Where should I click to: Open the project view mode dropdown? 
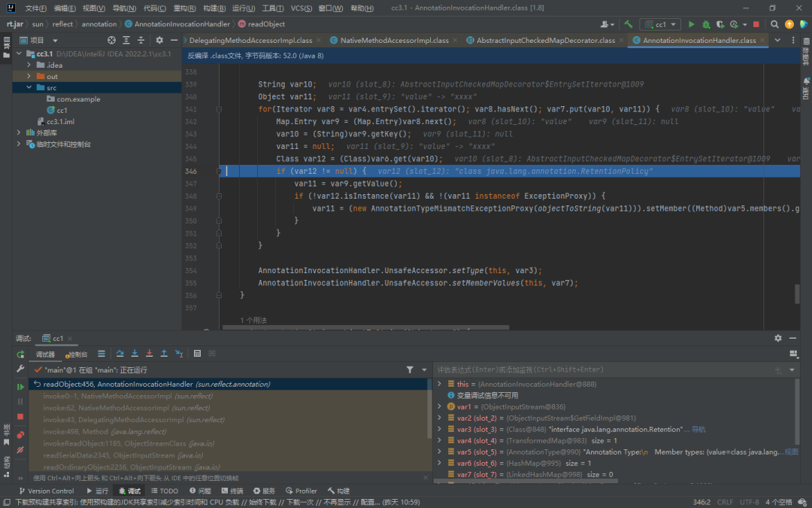(x=55, y=41)
